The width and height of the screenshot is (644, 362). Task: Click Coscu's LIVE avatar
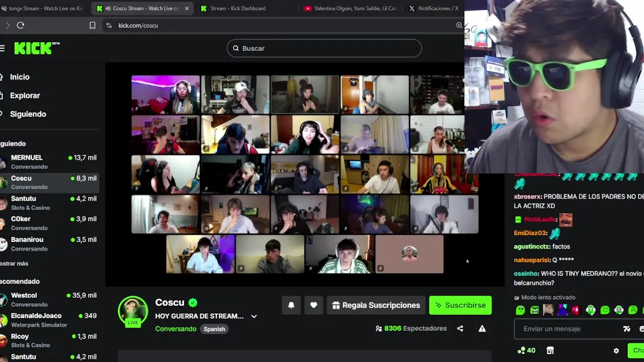pos(133,311)
